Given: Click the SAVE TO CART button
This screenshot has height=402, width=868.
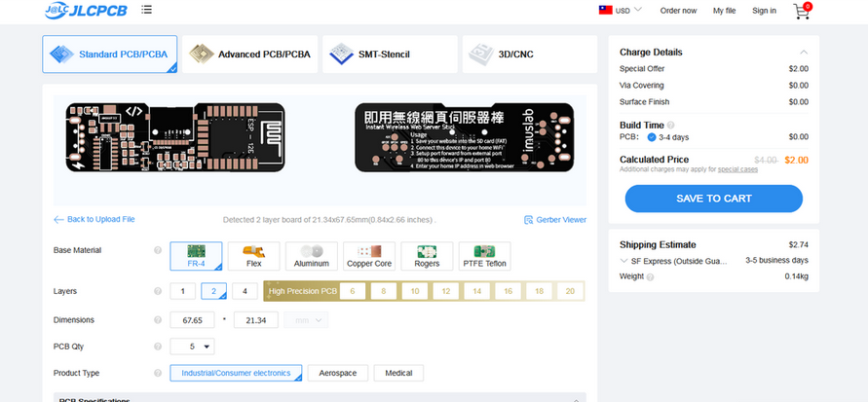Looking at the screenshot, I should 713,199.
